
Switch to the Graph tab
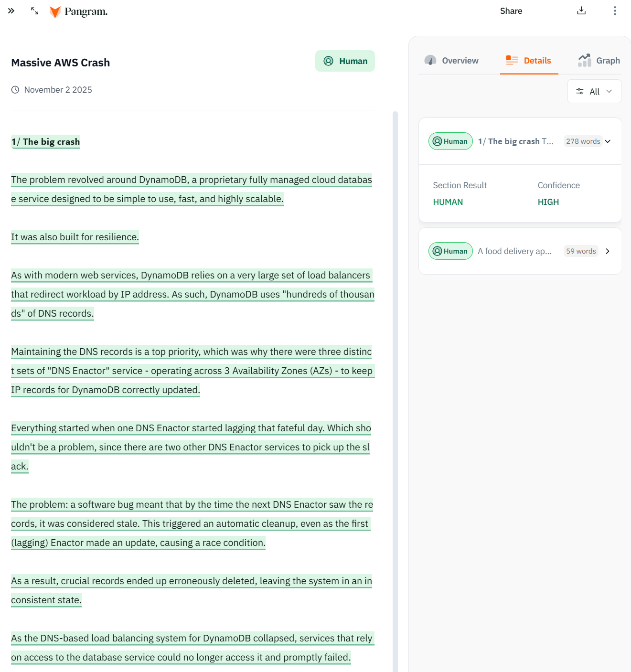click(x=608, y=60)
